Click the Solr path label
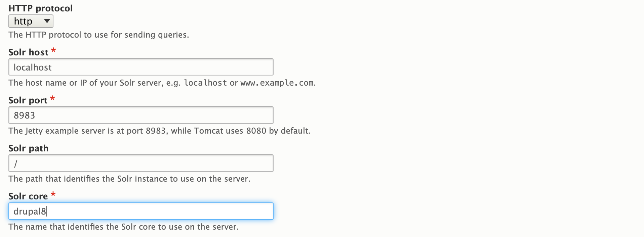Viewport: 644px width, 237px height. pos(28,148)
